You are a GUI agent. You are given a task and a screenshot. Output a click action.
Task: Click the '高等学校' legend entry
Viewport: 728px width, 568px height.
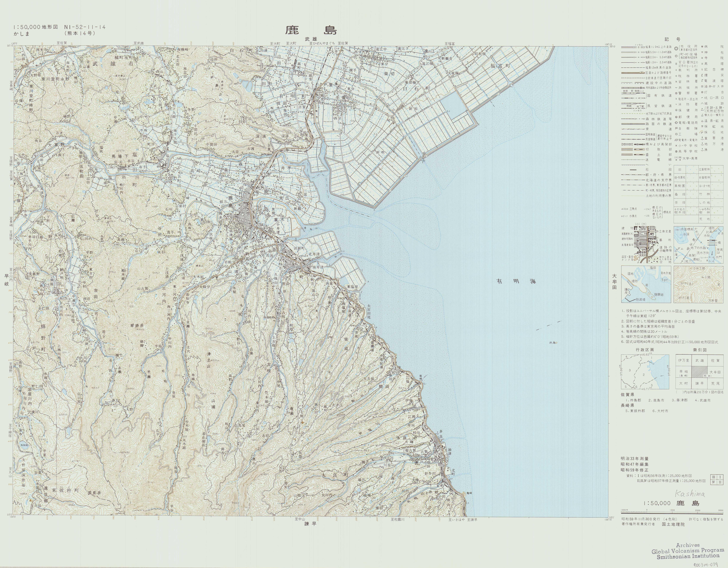(686, 151)
